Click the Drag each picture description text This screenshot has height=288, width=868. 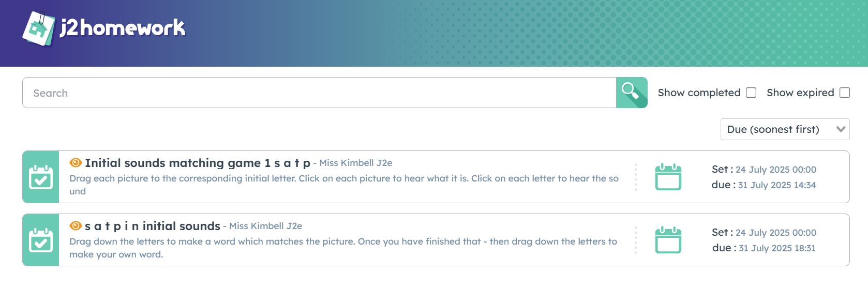point(344,185)
